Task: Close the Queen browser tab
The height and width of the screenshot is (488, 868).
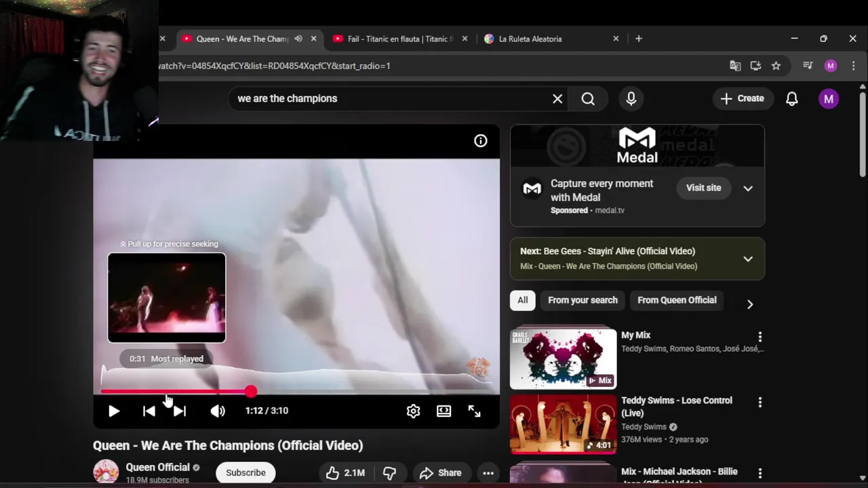Action: [313, 39]
